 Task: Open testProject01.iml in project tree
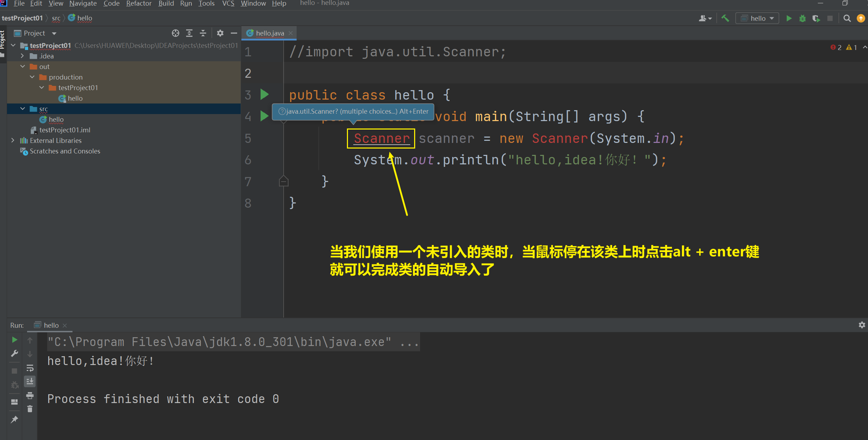coord(65,130)
